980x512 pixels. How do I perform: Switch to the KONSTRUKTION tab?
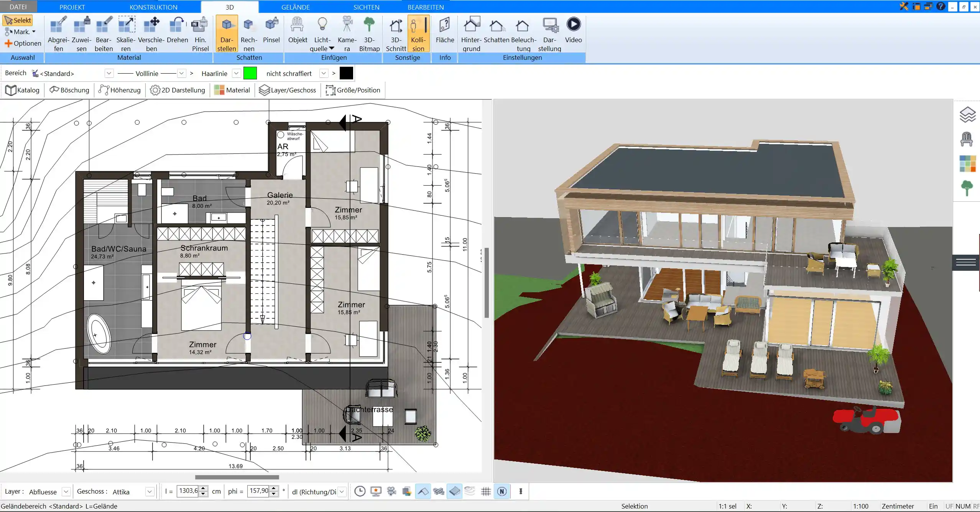coord(153,7)
